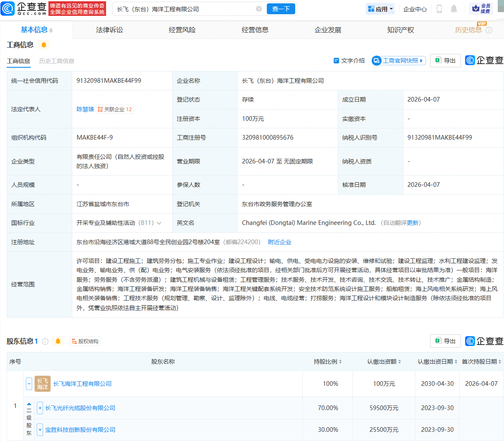Switch to the 法律诉讼 tab

click(x=109, y=30)
